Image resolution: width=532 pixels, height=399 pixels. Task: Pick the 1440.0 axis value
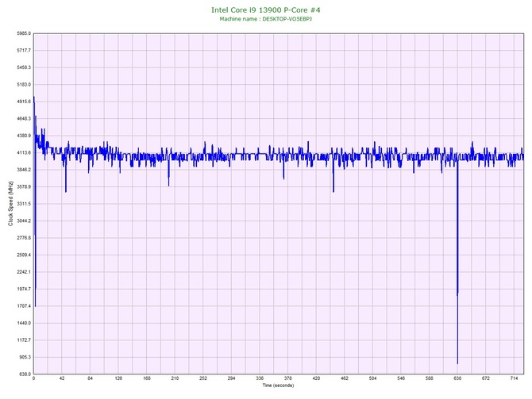pyautogui.click(x=24, y=323)
